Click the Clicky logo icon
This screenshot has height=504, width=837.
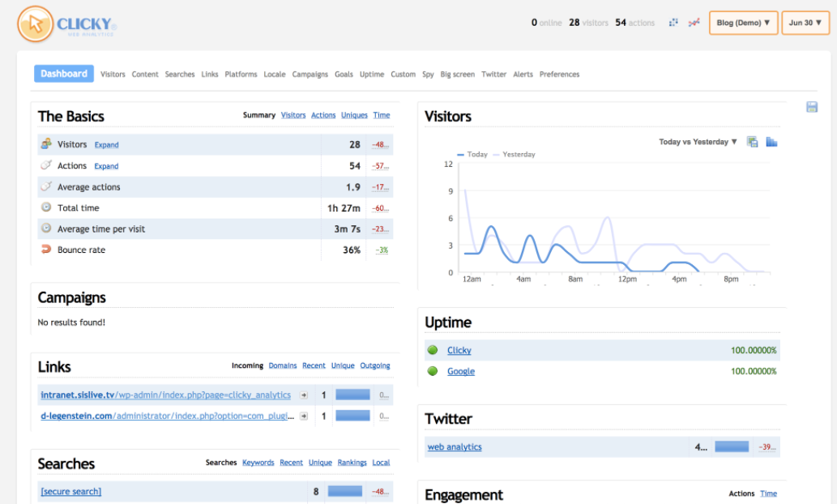[34, 23]
